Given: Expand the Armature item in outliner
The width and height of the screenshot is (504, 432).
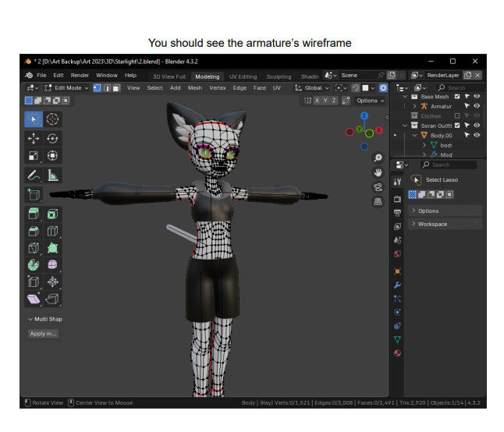Looking at the screenshot, I should click(x=414, y=106).
